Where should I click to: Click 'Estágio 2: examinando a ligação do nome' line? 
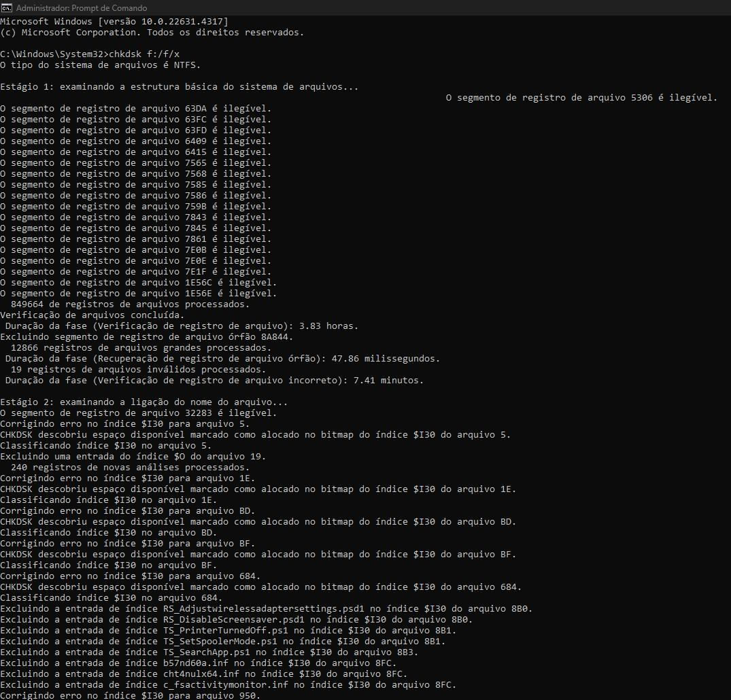tap(144, 402)
